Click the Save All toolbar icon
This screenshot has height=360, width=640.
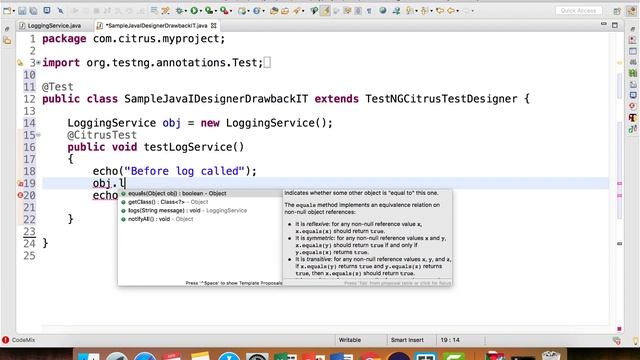coord(33,11)
